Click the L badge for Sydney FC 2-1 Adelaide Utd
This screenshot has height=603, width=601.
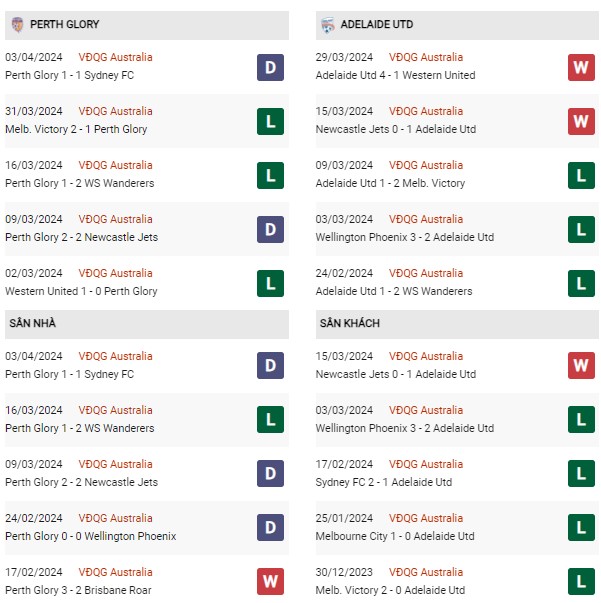tap(581, 473)
